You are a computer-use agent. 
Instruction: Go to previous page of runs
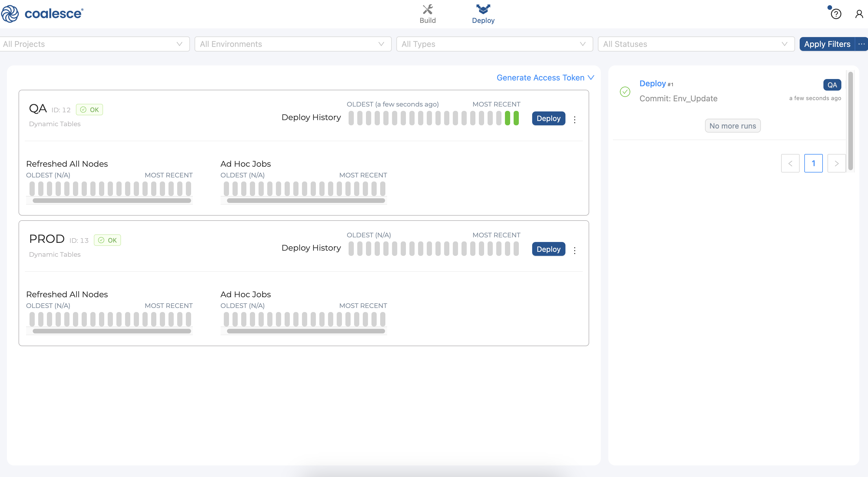click(x=790, y=163)
